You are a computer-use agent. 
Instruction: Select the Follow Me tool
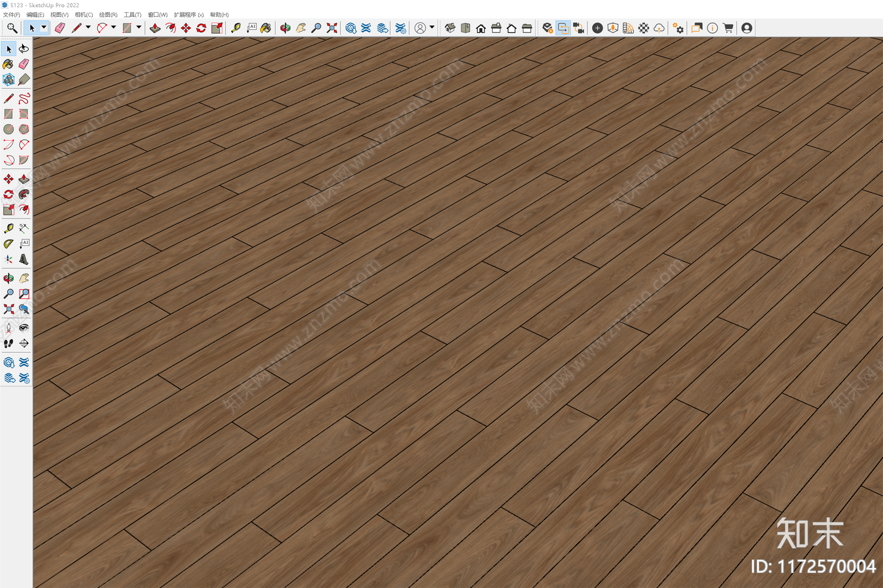[24, 195]
